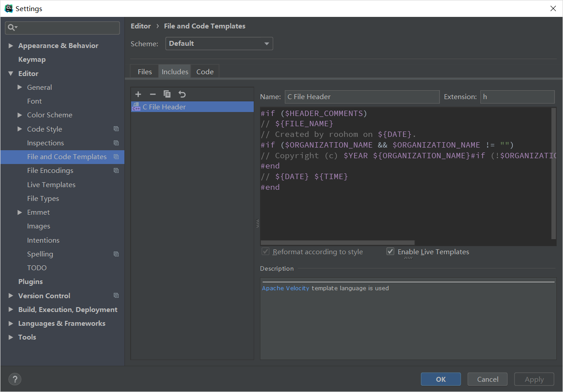
Task: Open the Scheme dropdown
Action: click(x=219, y=44)
